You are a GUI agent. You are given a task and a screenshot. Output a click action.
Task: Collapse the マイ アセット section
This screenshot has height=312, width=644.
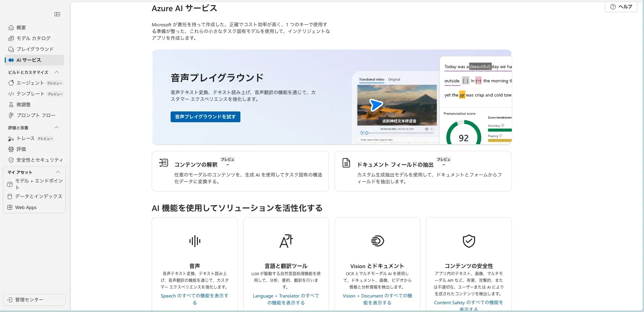(58, 172)
